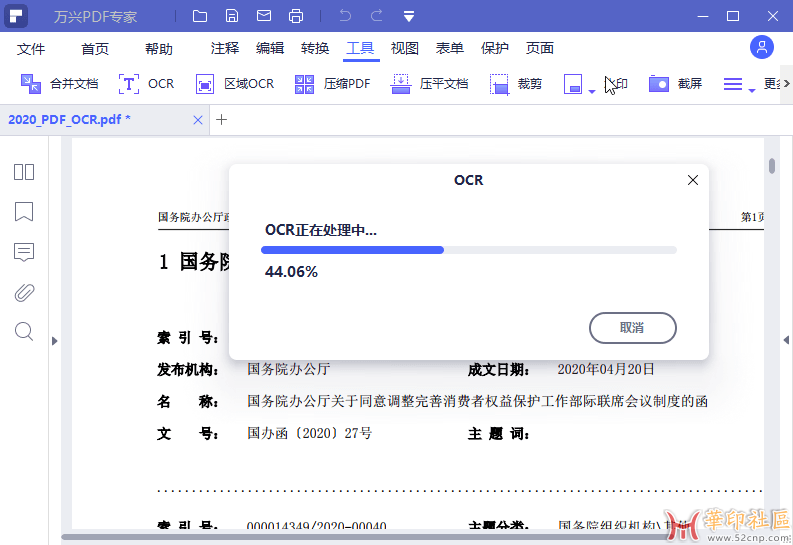Click the 截屏 screenshot tool
The width and height of the screenshot is (793, 545).
point(675,84)
